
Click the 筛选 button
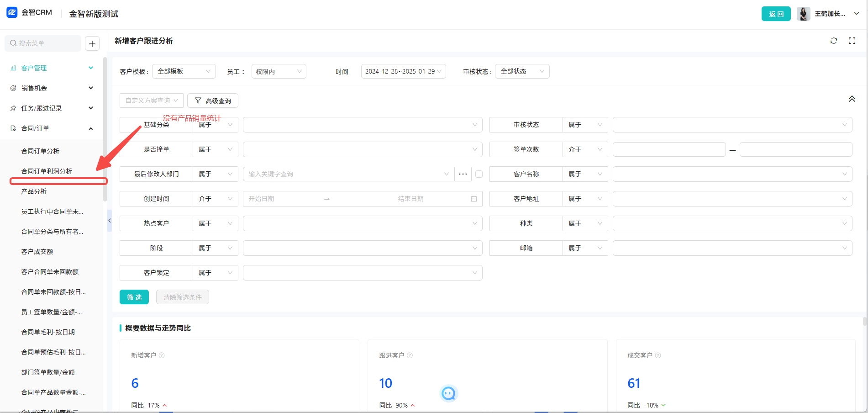(x=134, y=297)
